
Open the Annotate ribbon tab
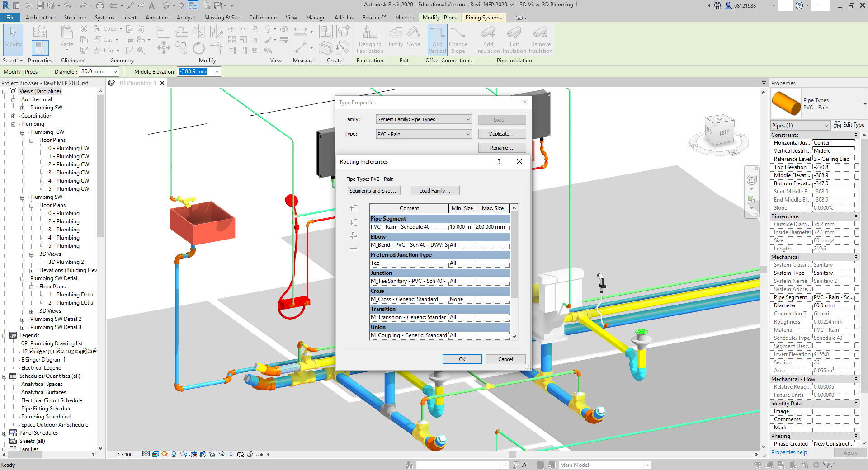coord(156,18)
